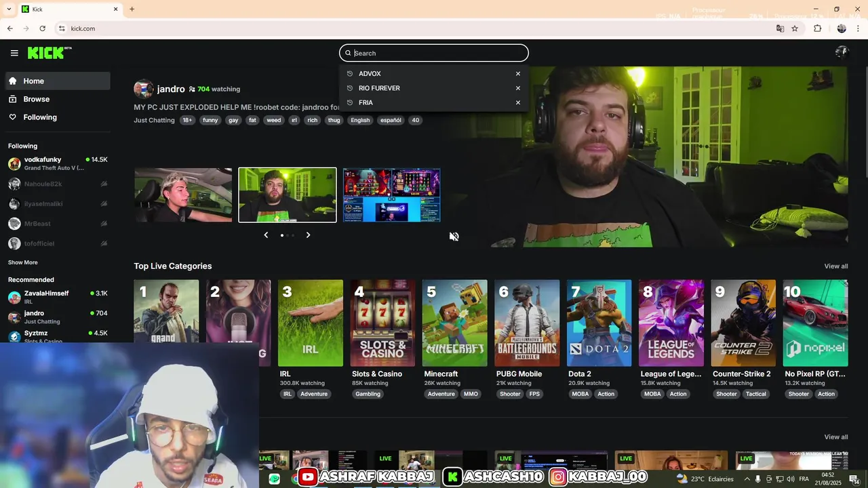868x488 pixels.
Task: Click jandro streamer avatar in featured banner
Action: point(143,89)
